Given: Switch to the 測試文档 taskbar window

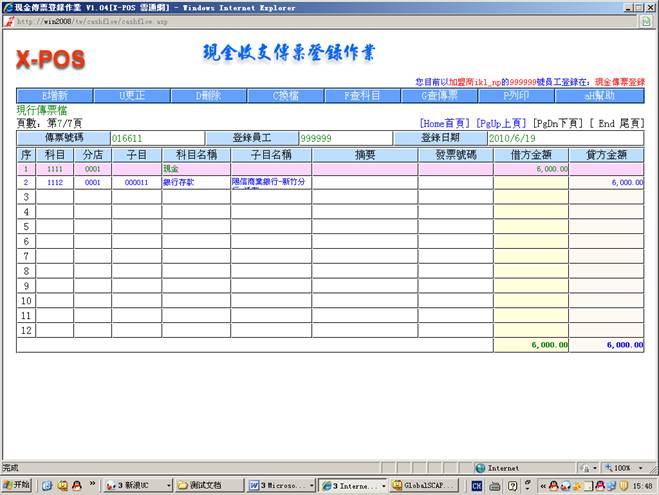Looking at the screenshot, I should 209,485.
